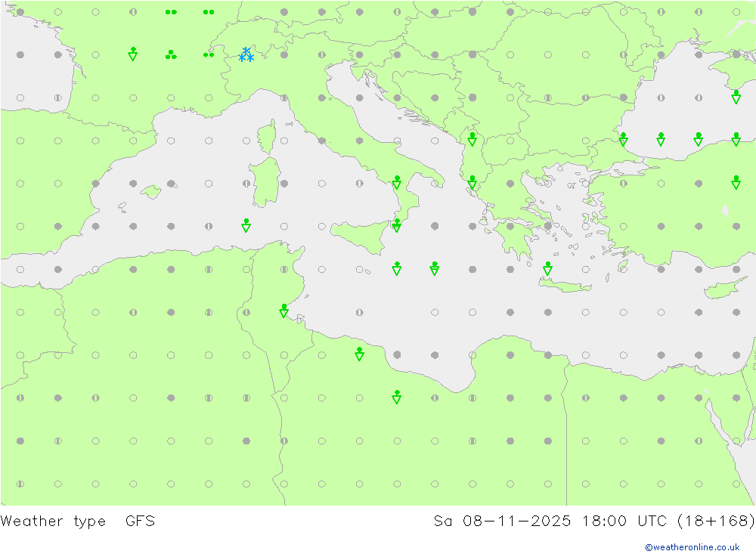Screen dimensions: 756x554
Task: Click the '(18+168)' forecast offset text
Action: (x=716, y=522)
